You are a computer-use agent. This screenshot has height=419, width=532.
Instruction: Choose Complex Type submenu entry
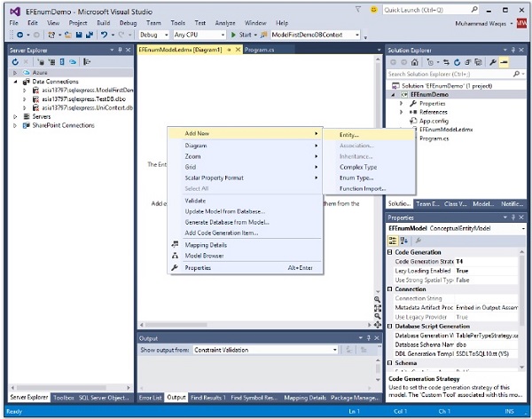369,167
